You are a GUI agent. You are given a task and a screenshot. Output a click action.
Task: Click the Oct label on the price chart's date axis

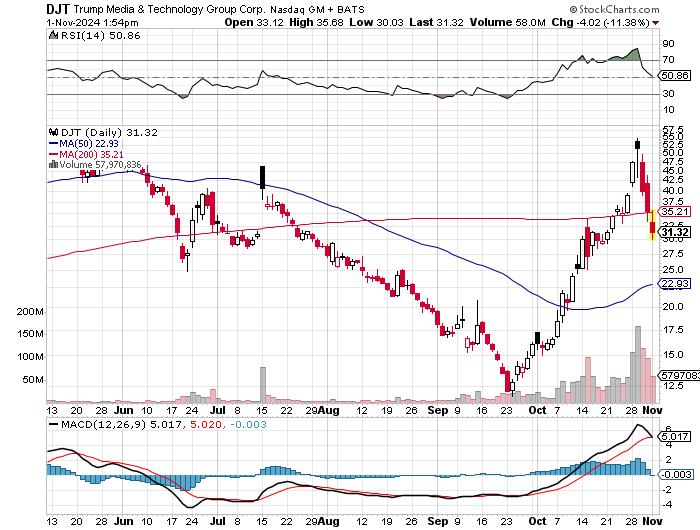pos(537,410)
